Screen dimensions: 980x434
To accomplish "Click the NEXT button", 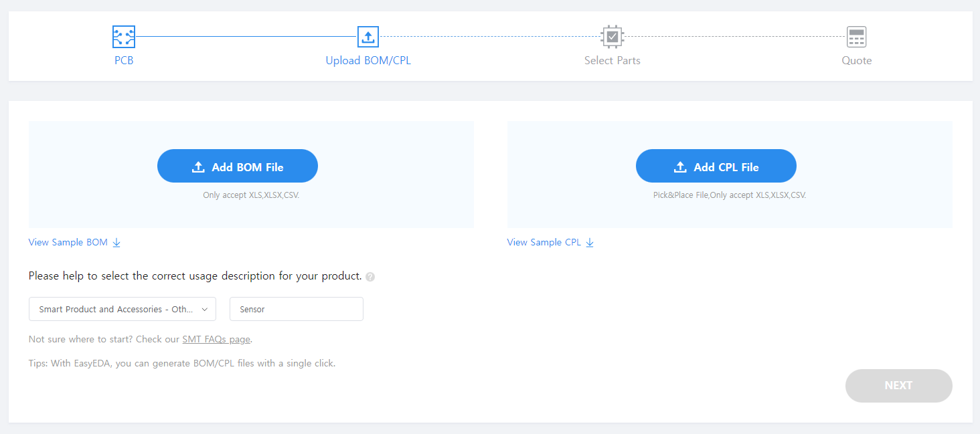I will [x=898, y=386].
